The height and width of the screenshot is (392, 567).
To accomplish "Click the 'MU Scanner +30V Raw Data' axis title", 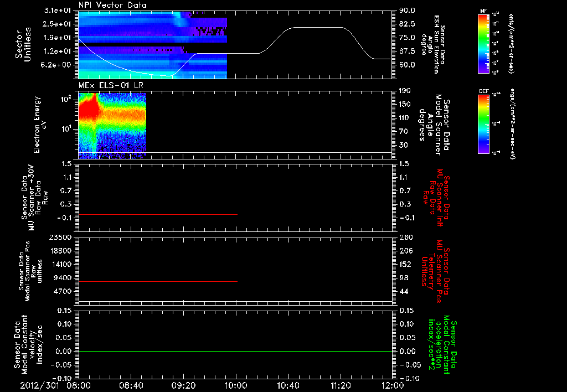I will click(34, 198).
